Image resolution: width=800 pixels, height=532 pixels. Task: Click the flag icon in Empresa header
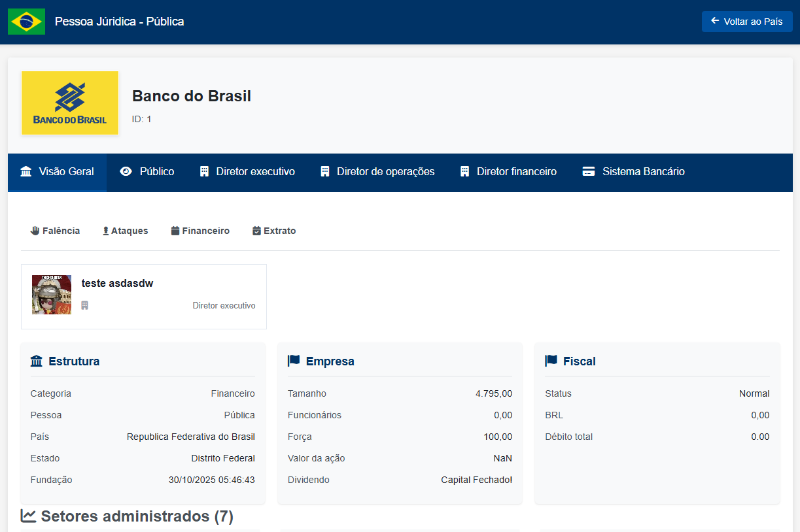294,361
